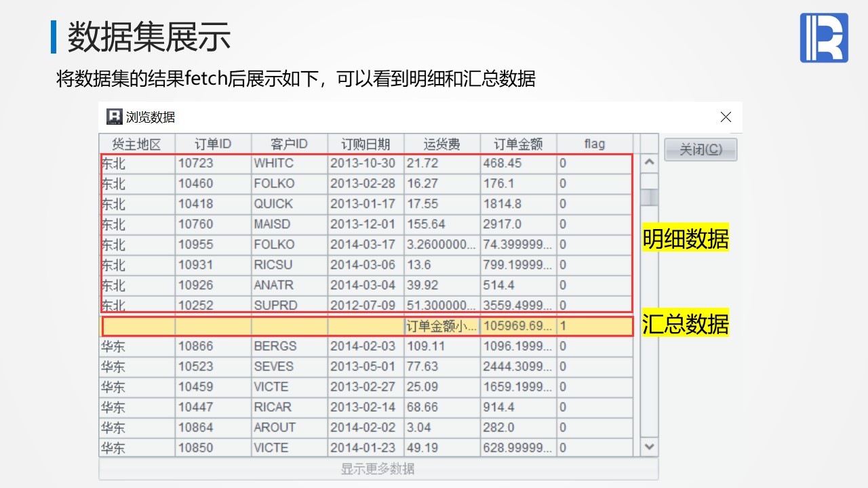Click the customer cell ANATR

pyautogui.click(x=290, y=285)
